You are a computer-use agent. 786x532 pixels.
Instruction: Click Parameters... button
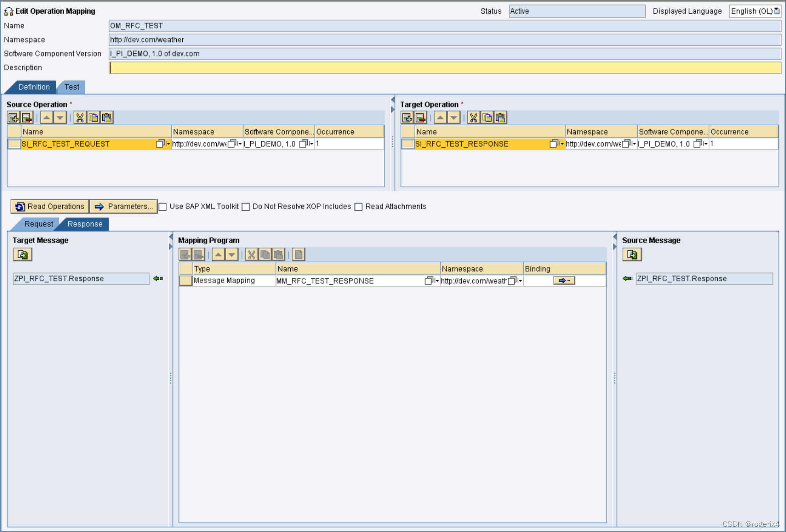(x=124, y=207)
